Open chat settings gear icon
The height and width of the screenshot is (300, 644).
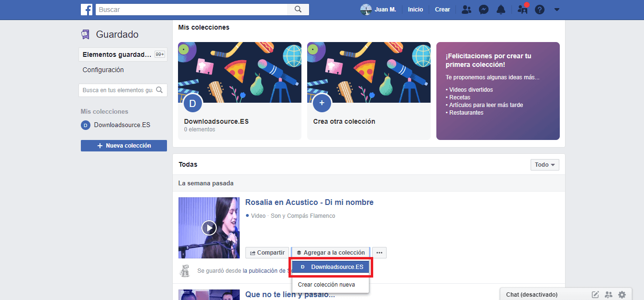tap(622, 295)
